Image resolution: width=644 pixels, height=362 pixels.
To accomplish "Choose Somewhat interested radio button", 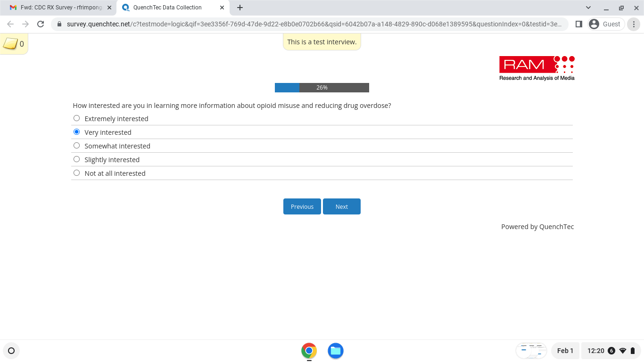I will click(77, 146).
